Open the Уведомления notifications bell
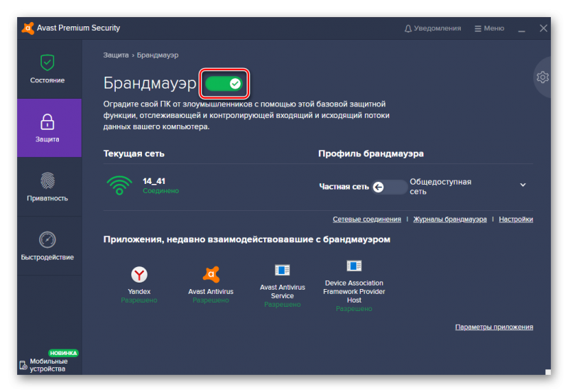This screenshot has width=568, height=392. point(432,28)
